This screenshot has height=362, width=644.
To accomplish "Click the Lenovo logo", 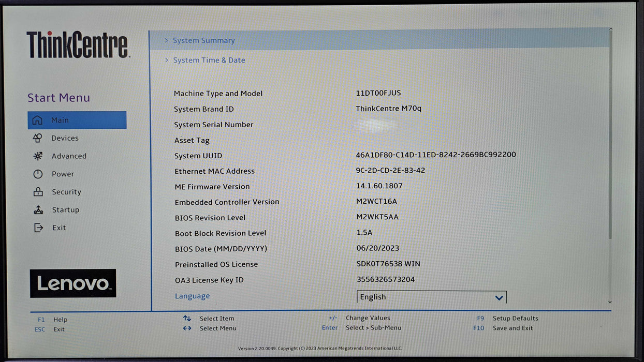I will click(73, 283).
